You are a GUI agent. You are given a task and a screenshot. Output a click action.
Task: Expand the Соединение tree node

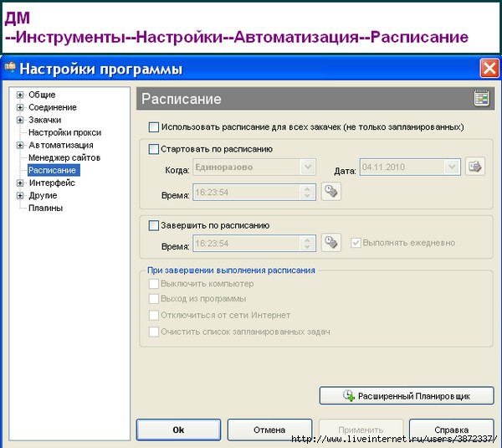click(20, 107)
